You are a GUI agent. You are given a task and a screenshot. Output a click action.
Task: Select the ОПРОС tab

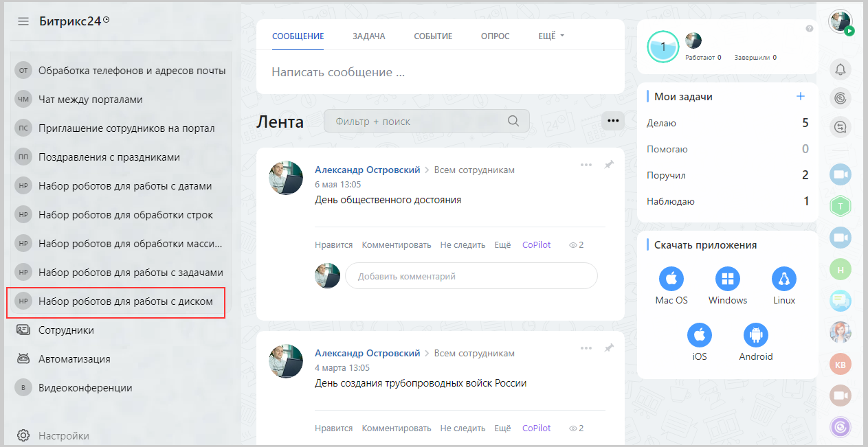tap(495, 36)
